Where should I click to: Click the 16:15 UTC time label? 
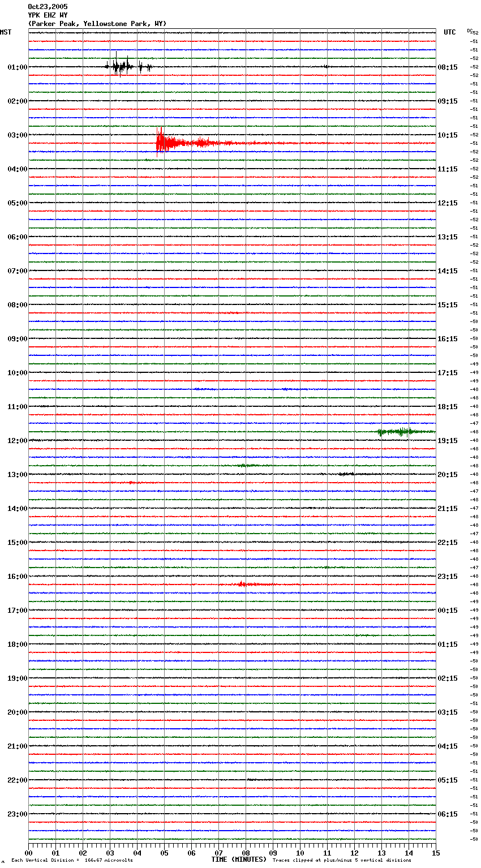[448, 339]
